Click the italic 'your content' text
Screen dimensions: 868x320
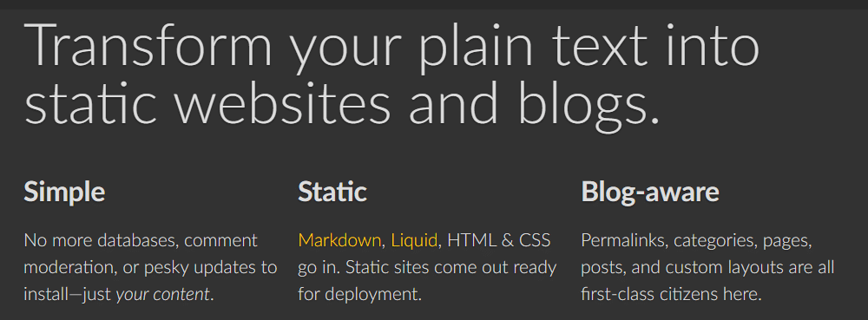[x=163, y=295]
